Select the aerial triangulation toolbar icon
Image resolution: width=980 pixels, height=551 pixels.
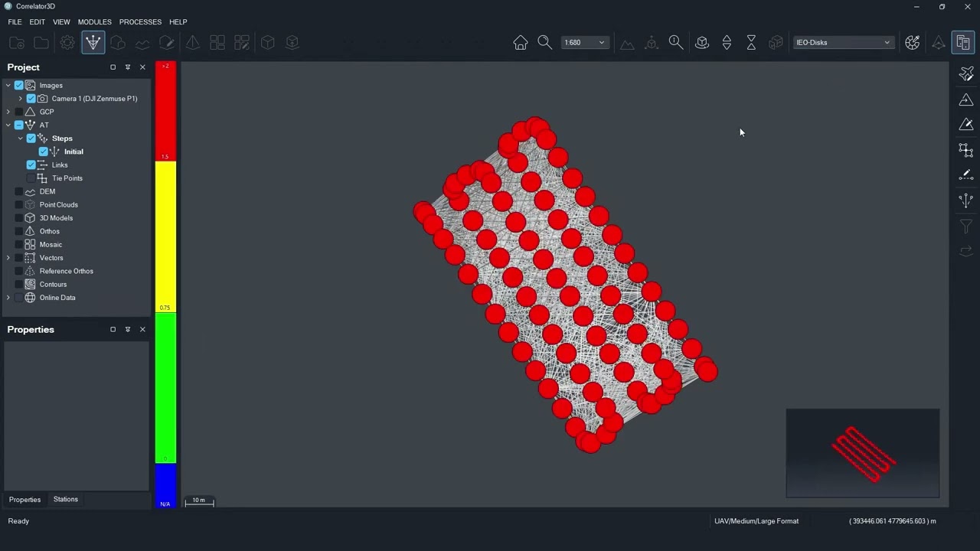[93, 43]
